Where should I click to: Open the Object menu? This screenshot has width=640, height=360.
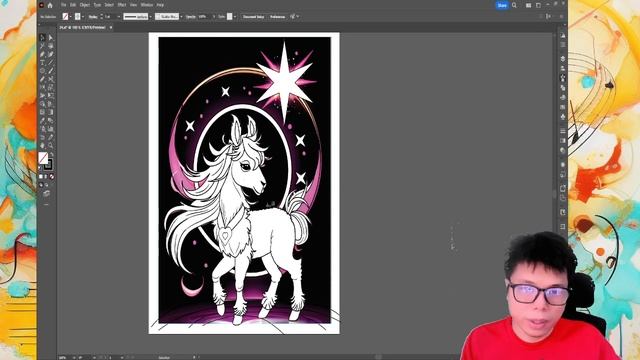coord(84,5)
